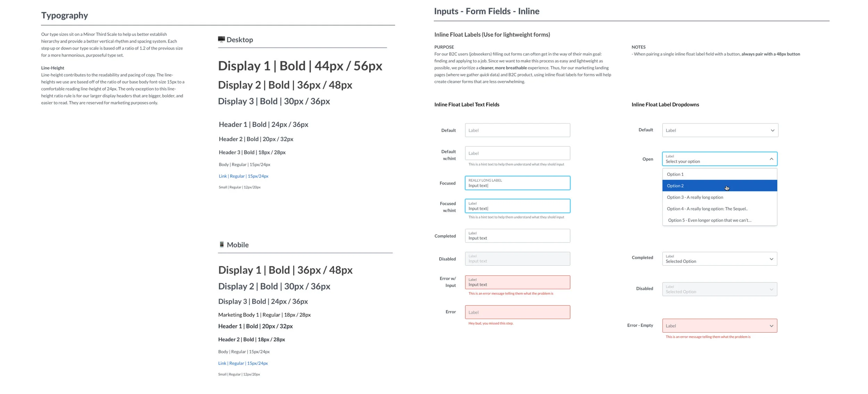Collapse the open dropdown via up chevron
Viewport: 868px width, 394px height.
(771, 159)
